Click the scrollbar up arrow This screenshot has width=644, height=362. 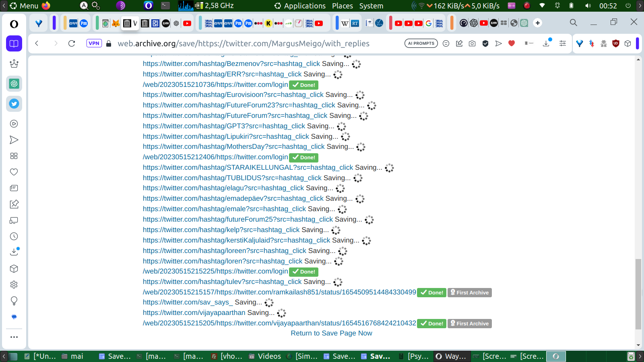pyautogui.click(x=638, y=59)
